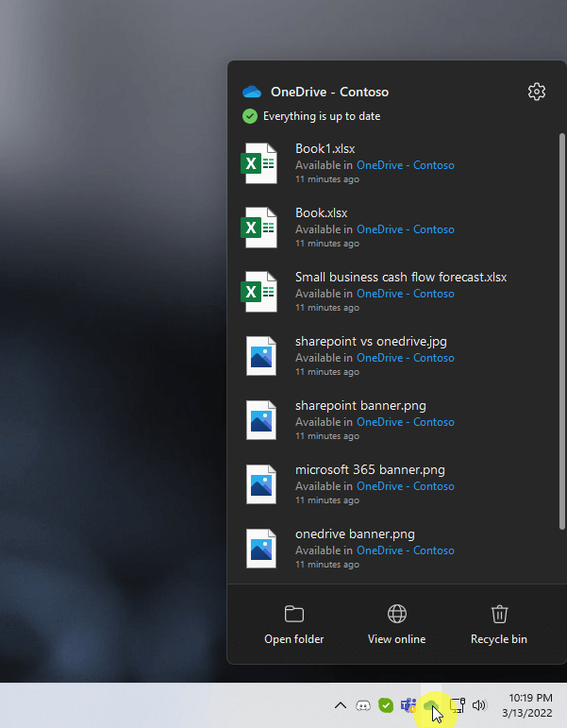Click Excel icon for Small business cash flow forecast
Screen dimensions: 567x728
[x=258, y=292]
